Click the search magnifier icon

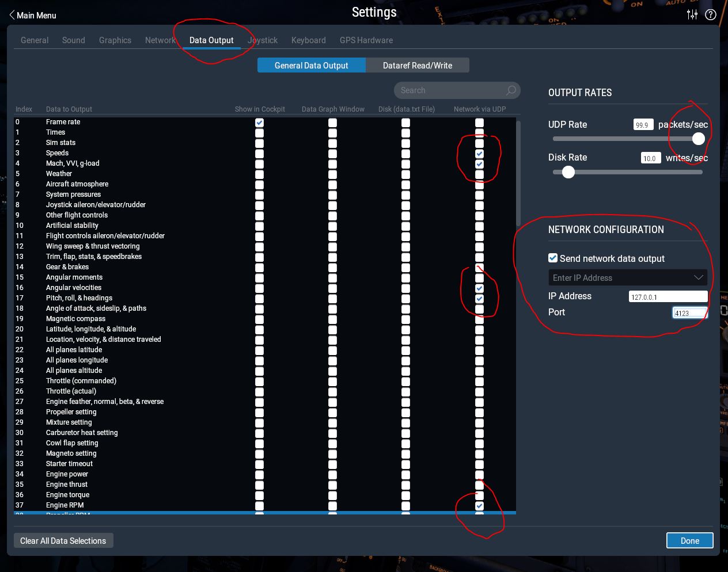click(510, 90)
